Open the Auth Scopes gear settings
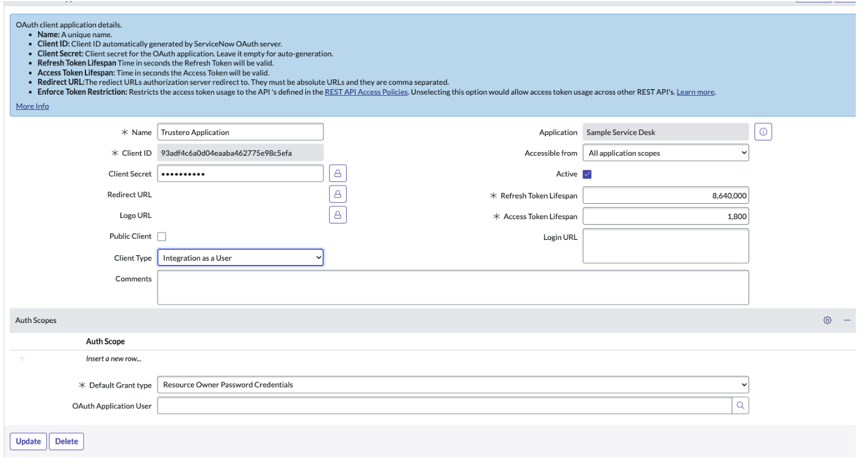 pyautogui.click(x=827, y=321)
